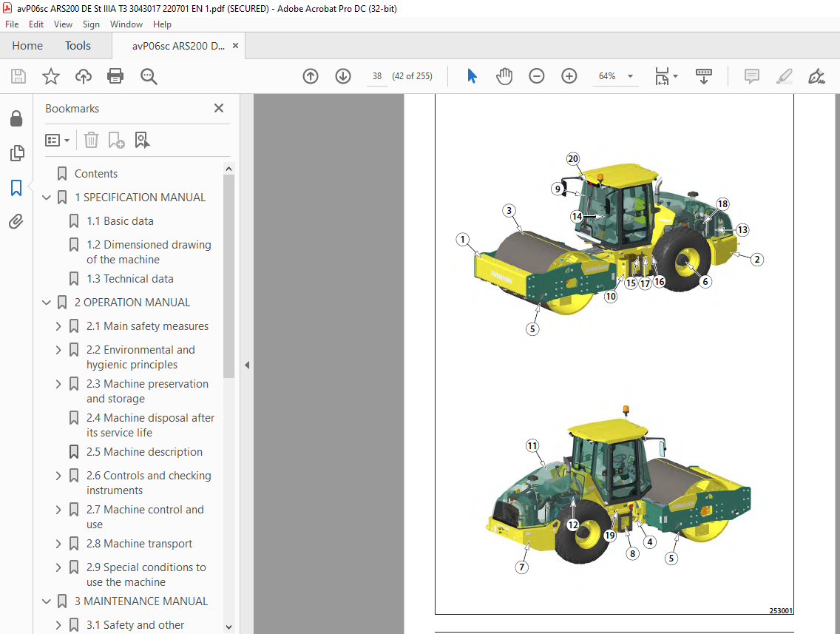Select the Highlight text tool
Screen dimensions: 840x634
click(x=785, y=76)
